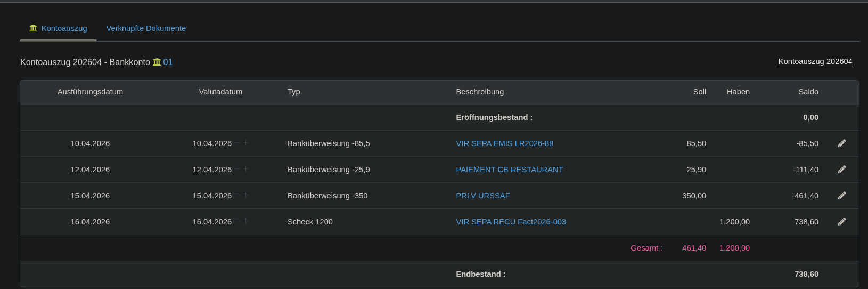
Task: Edit the PRLV URSSAF entry via pencil
Action: tap(842, 196)
